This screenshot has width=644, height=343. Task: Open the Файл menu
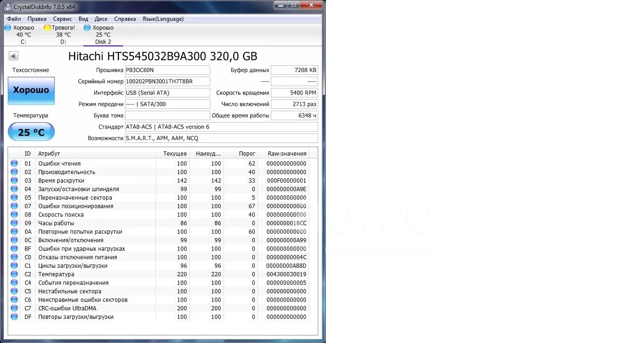coord(14,19)
